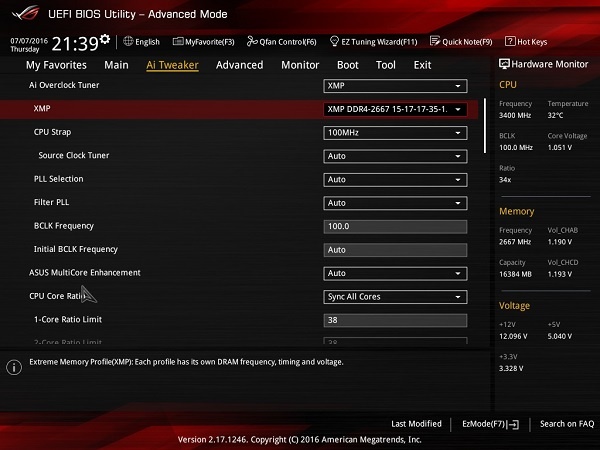Screen dimensions: 600x450
Task: Click the 07/07/2016 date text
Action: click(x=29, y=41)
